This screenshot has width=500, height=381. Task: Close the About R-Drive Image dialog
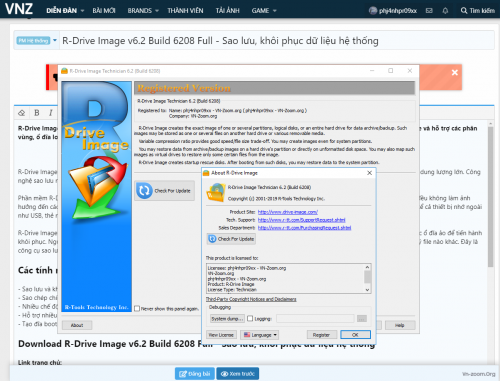pyautogui.click(x=369, y=173)
